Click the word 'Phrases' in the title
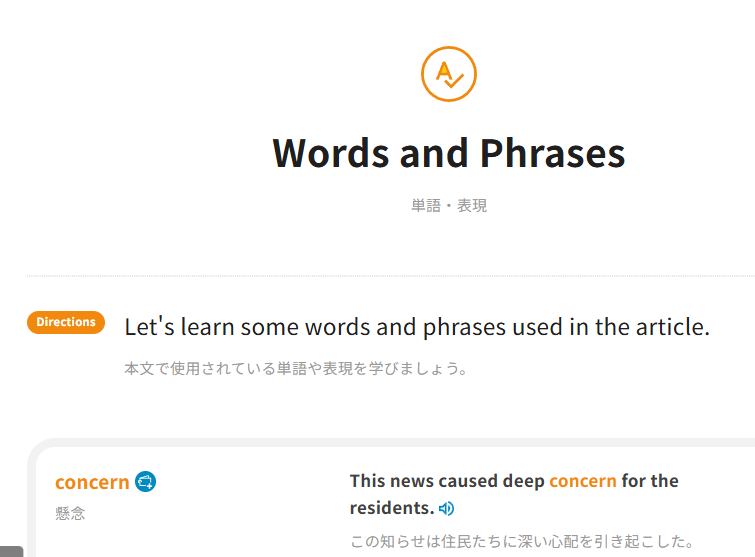The height and width of the screenshot is (557, 755). click(552, 153)
